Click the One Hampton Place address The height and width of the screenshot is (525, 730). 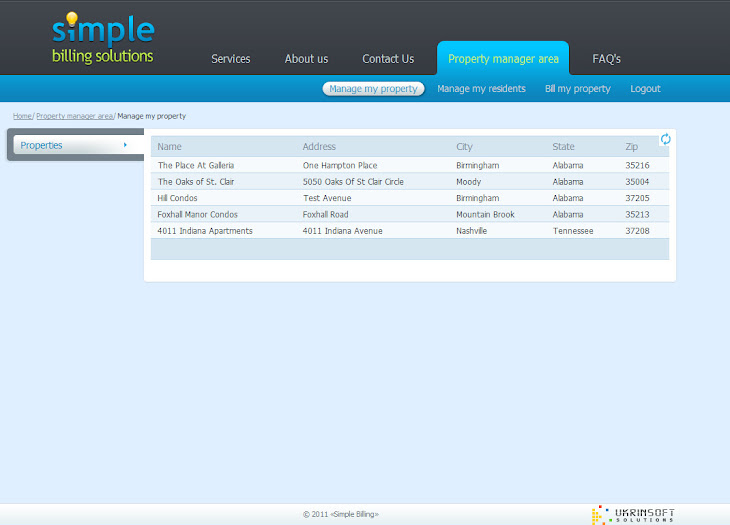click(340, 165)
